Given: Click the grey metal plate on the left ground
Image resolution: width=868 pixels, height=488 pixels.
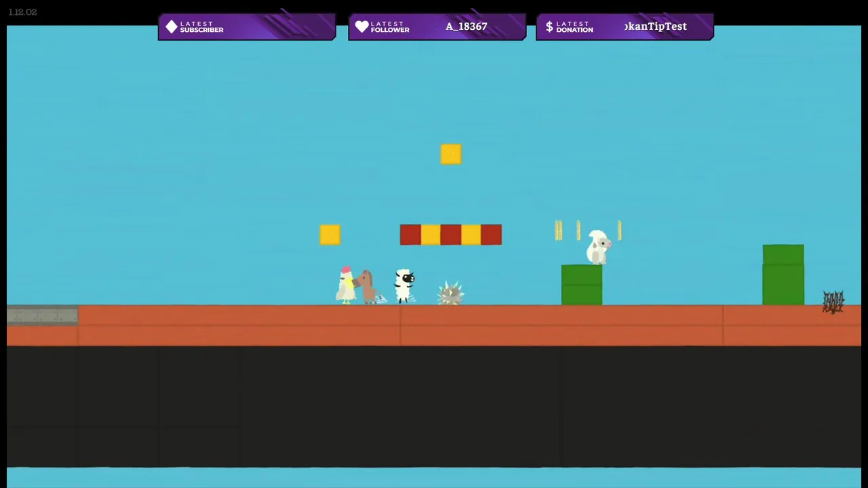Looking at the screenshot, I should click(42, 315).
